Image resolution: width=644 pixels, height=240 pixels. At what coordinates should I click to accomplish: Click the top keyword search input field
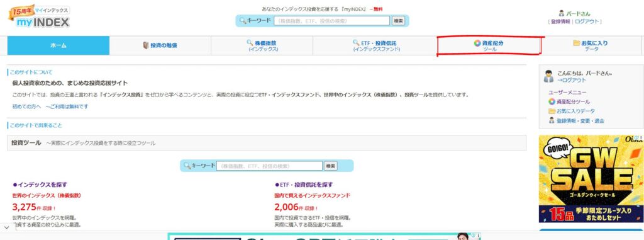332,21
